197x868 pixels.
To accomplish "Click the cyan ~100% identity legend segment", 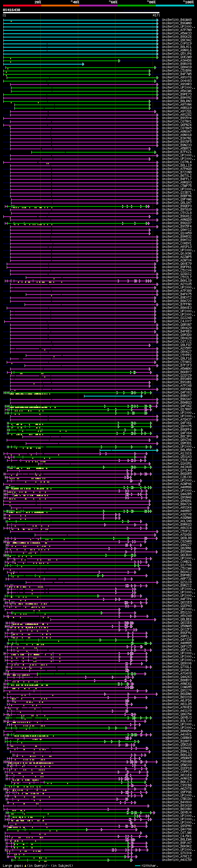I will pos(175,6).
